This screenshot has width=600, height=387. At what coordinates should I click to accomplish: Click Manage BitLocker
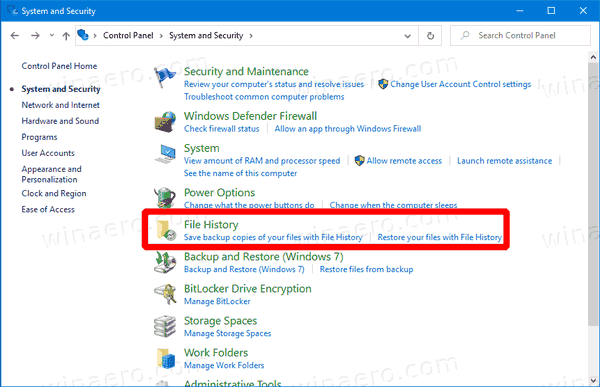[217, 301]
